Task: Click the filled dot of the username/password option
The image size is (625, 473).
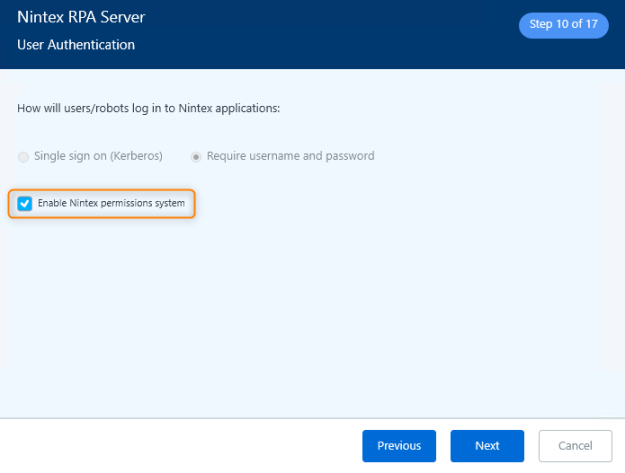Action: (x=196, y=157)
